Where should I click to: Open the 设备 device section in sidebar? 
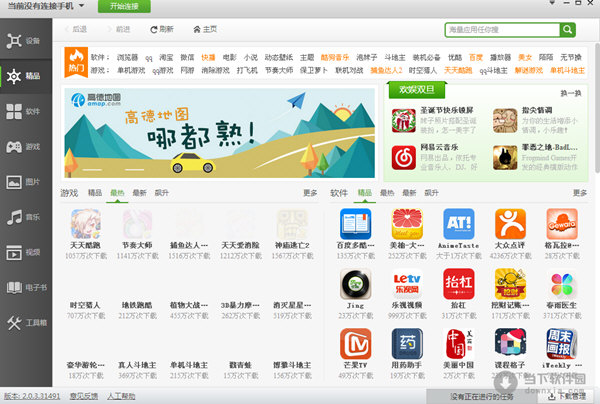(26, 41)
